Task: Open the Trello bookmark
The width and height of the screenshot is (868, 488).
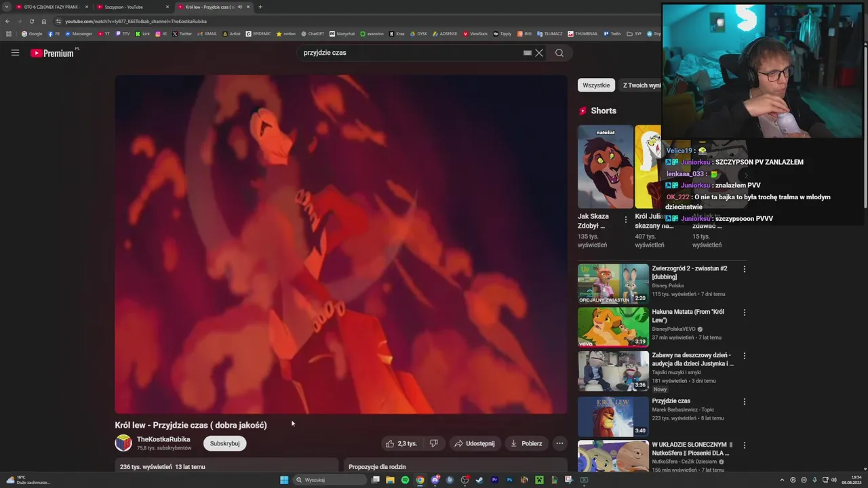Action: [x=612, y=33]
